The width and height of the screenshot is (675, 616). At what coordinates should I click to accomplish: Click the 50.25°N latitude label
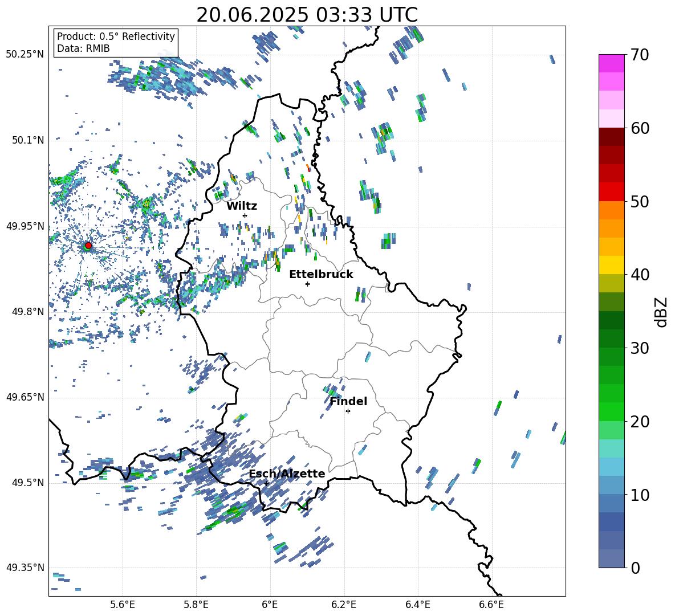click(x=25, y=55)
